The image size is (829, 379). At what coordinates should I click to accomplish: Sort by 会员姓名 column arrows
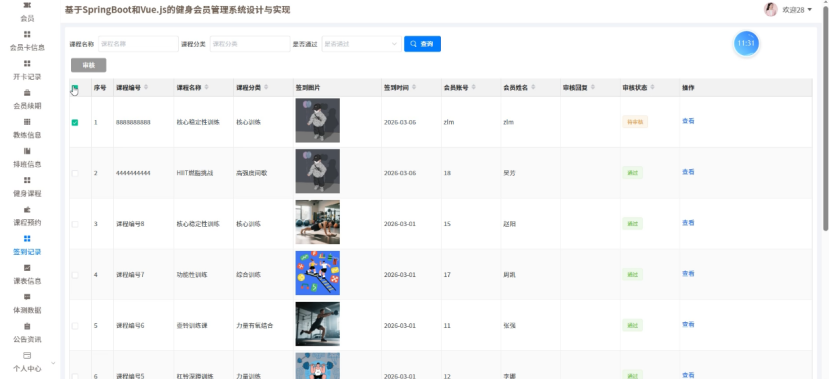[x=533, y=87]
